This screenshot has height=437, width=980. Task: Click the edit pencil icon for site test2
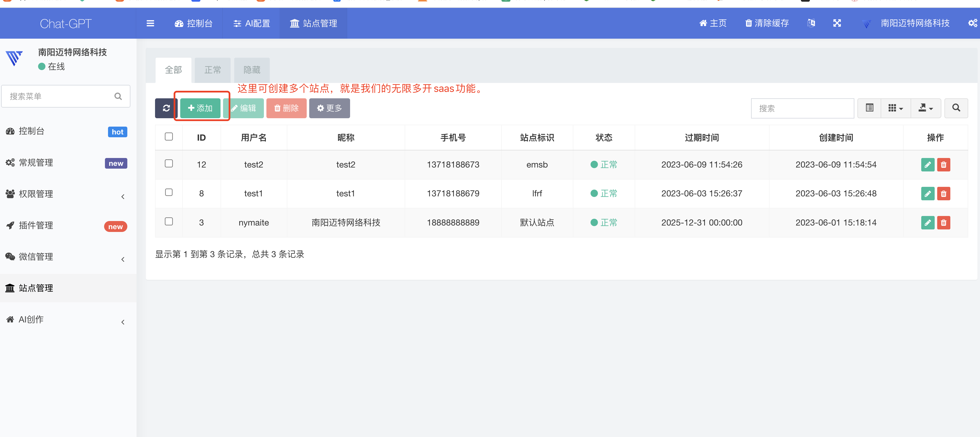click(928, 164)
